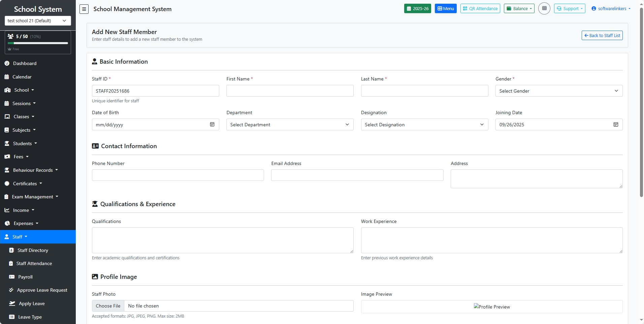Viewport: 644px width, 324px height.
Task: Click the grid apps icon in header
Action: 544,8
